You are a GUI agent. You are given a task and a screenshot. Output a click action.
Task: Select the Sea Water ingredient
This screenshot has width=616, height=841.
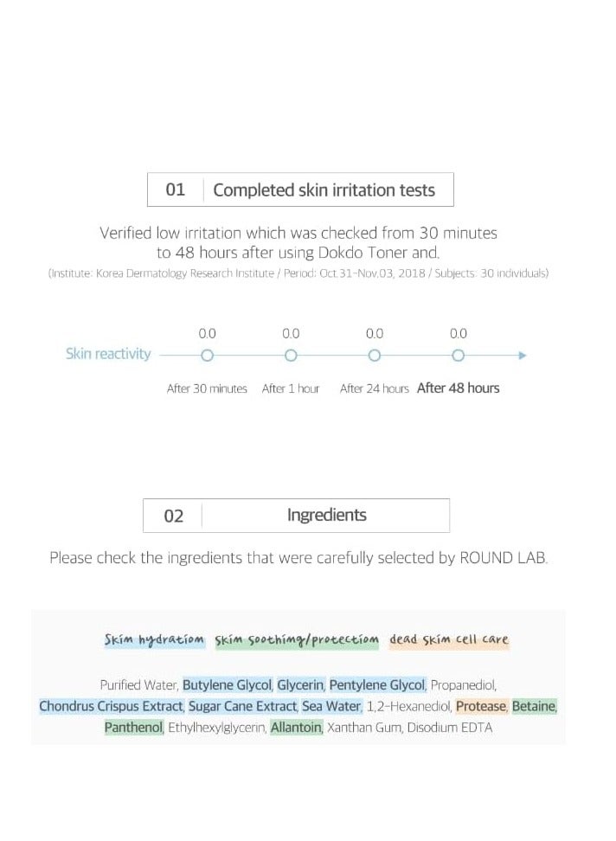[330, 706]
